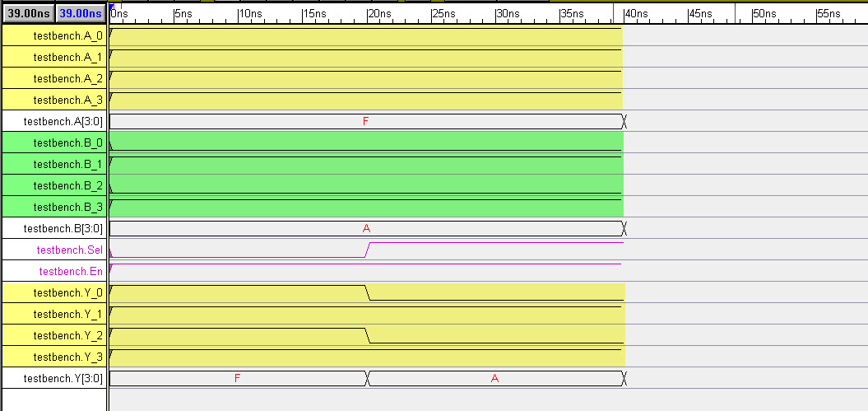Click the Sel rising edge near 20ns
The width and height of the screenshot is (868, 411).
368,250
